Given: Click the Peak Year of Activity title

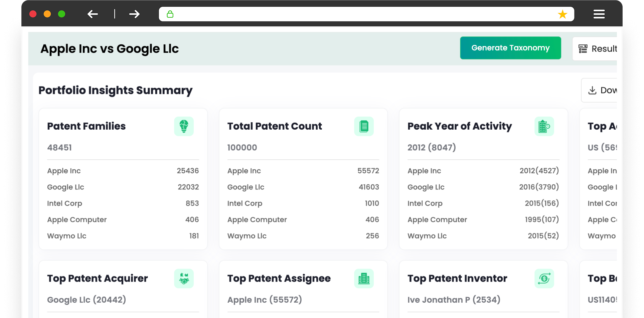Looking at the screenshot, I should pos(460,126).
